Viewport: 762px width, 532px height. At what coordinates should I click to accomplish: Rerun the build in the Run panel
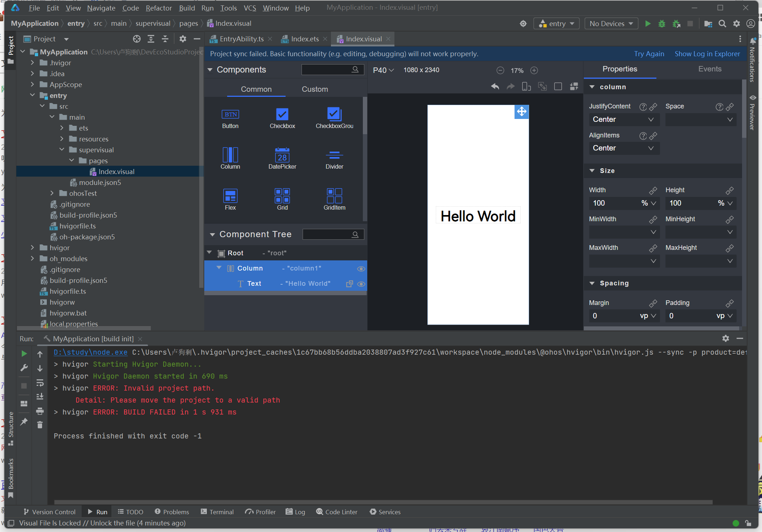[24, 353]
